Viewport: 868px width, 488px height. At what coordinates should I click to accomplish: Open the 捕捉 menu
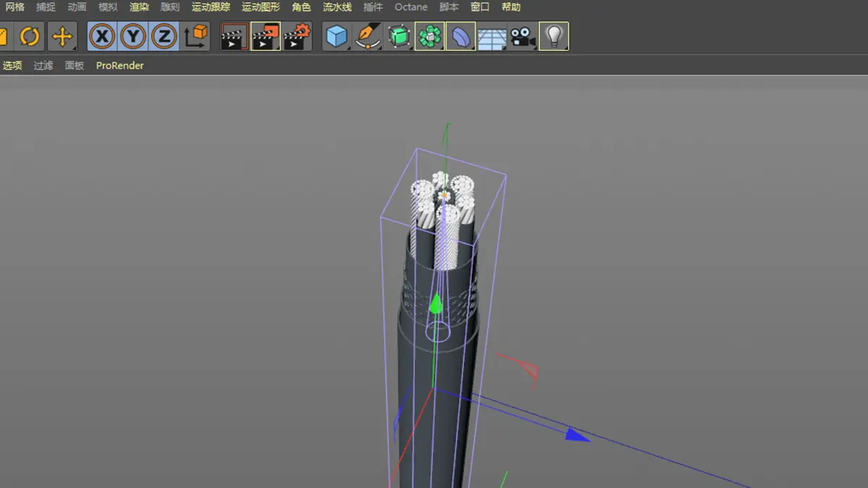tap(46, 7)
